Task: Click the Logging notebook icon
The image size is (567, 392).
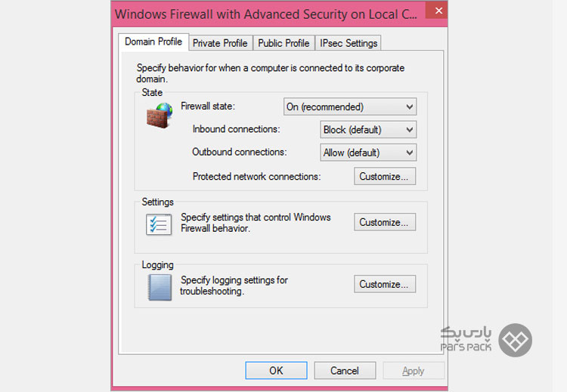Action: pos(160,287)
